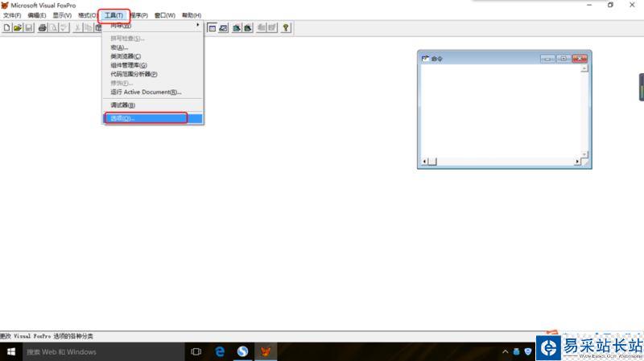
Task: Click the Form wizard toolbar icon
Action: [x=237, y=28]
